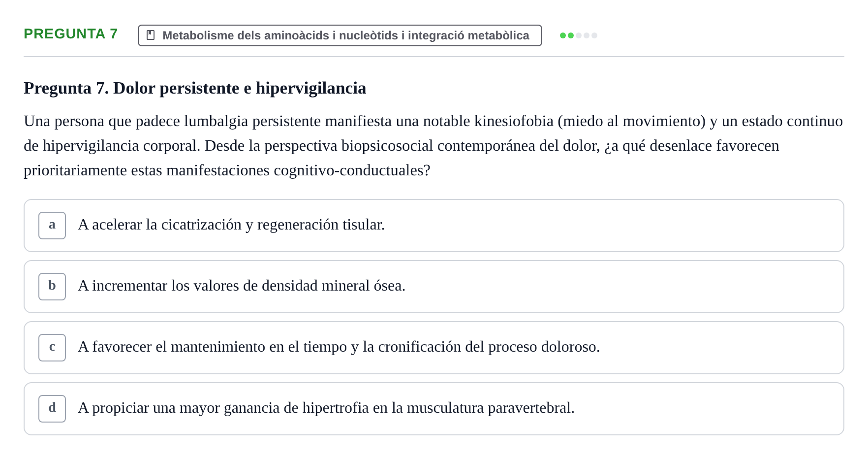Open the 'Metabolisme dels aminoàcids' topic tag
Image resolution: width=868 pixels, height=459 pixels.
340,35
